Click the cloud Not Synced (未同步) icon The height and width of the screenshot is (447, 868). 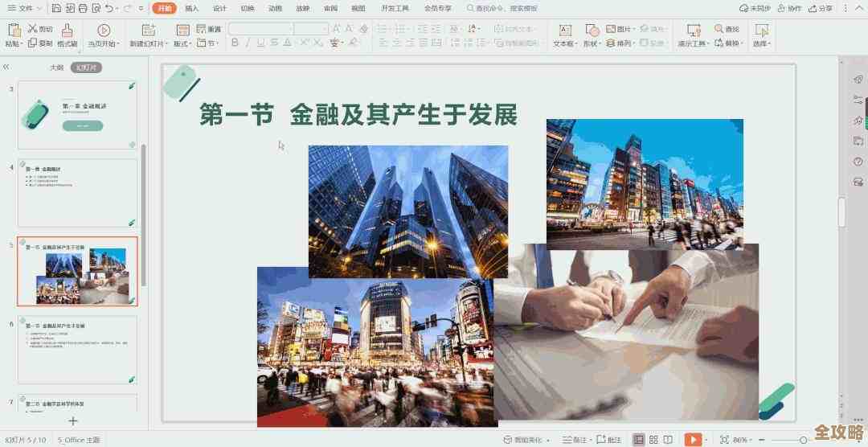click(744, 8)
